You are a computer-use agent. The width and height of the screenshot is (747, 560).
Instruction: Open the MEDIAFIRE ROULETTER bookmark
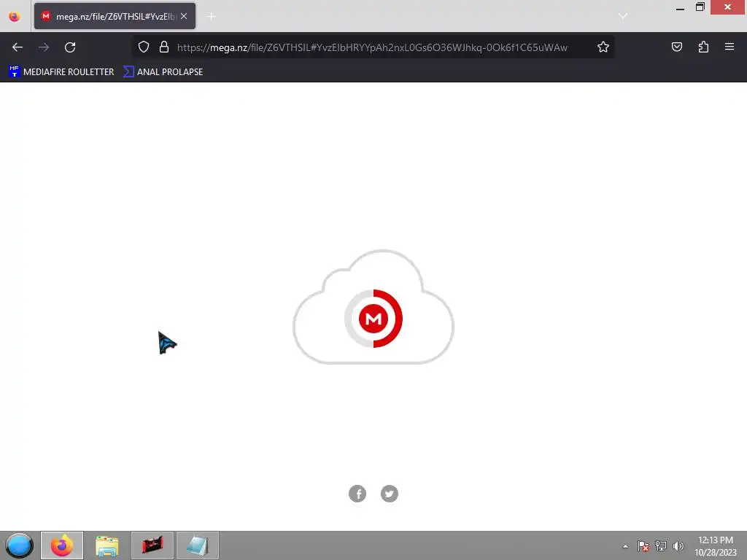61,72
